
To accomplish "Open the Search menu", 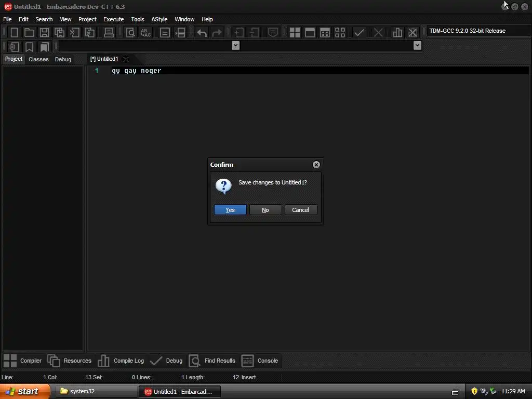I will coord(44,19).
